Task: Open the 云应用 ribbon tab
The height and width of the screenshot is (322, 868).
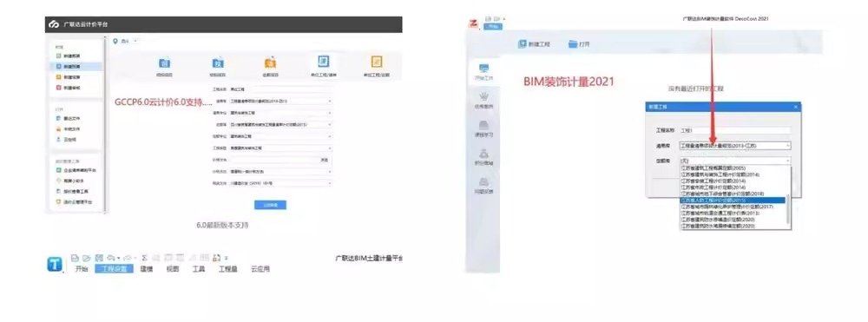Action: 260,269
